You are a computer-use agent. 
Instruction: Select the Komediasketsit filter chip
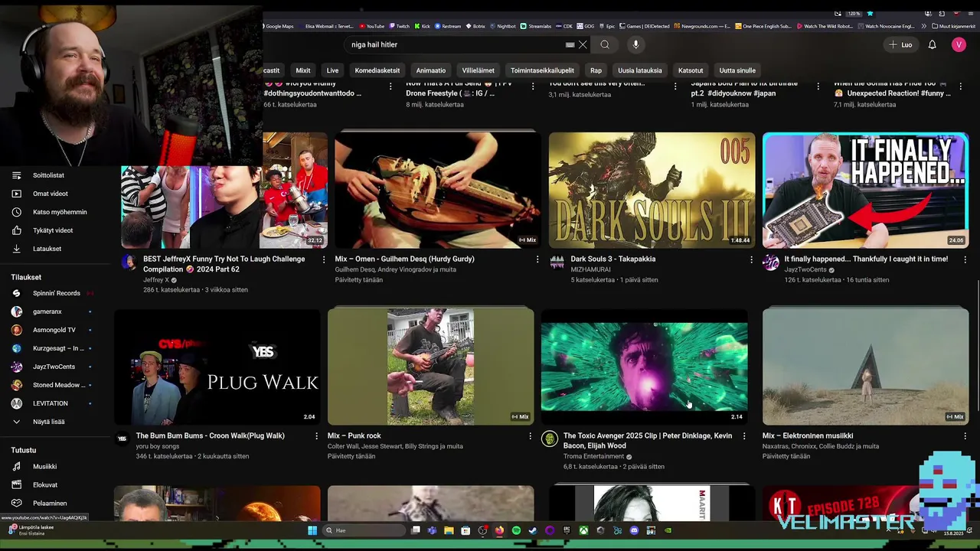point(377,70)
